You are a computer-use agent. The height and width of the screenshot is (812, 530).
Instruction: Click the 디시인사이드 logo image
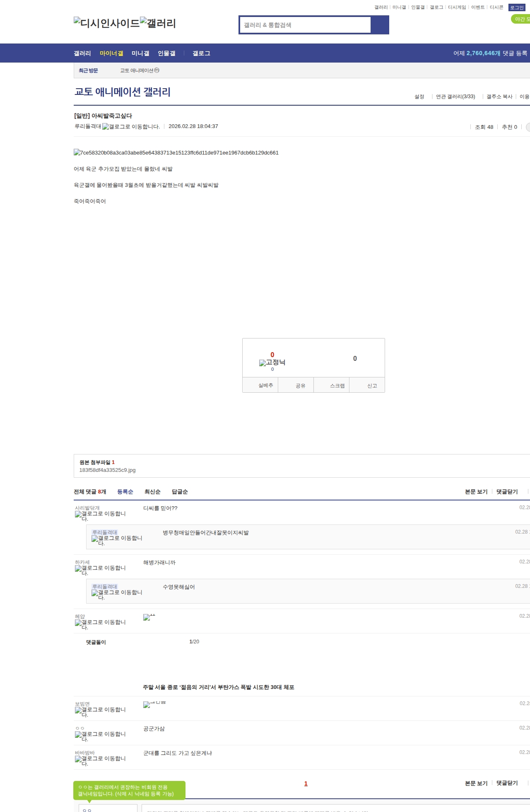tap(107, 23)
